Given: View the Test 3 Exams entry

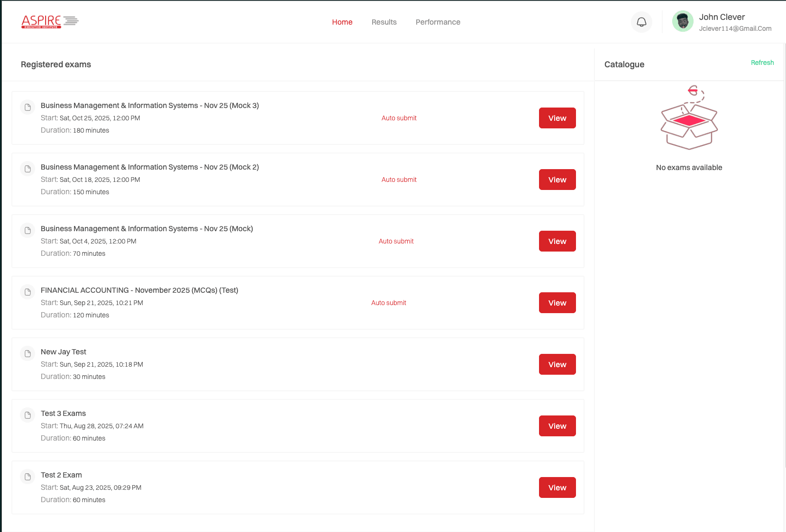Looking at the screenshot, I should click(x=558, y=426).
